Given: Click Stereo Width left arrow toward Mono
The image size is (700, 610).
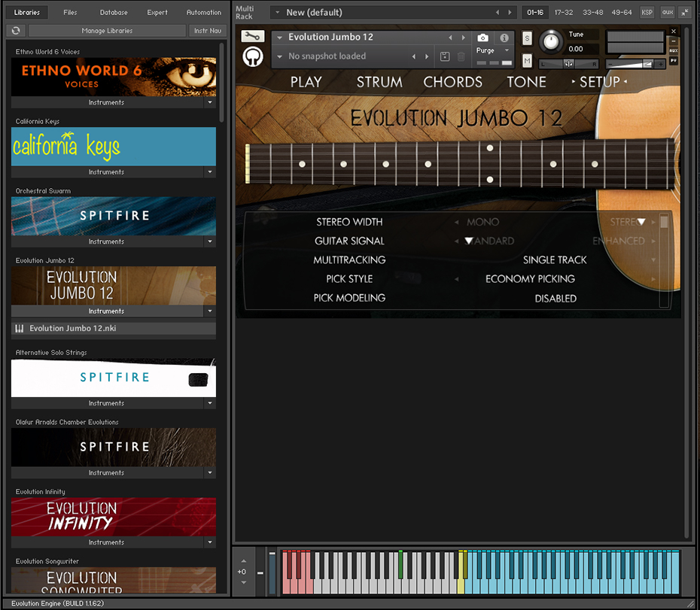Looking at the screenshot, I should pyautogui.click(x=456, y=222).
